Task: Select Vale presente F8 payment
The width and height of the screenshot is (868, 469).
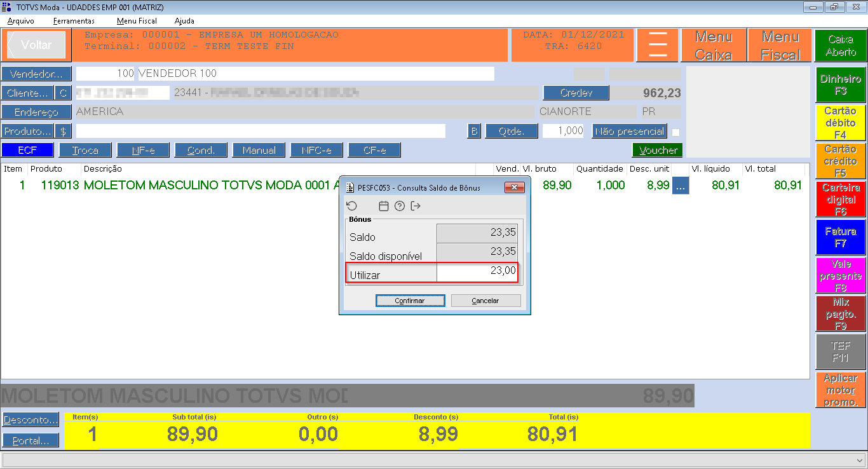Action: coord(841,275)
